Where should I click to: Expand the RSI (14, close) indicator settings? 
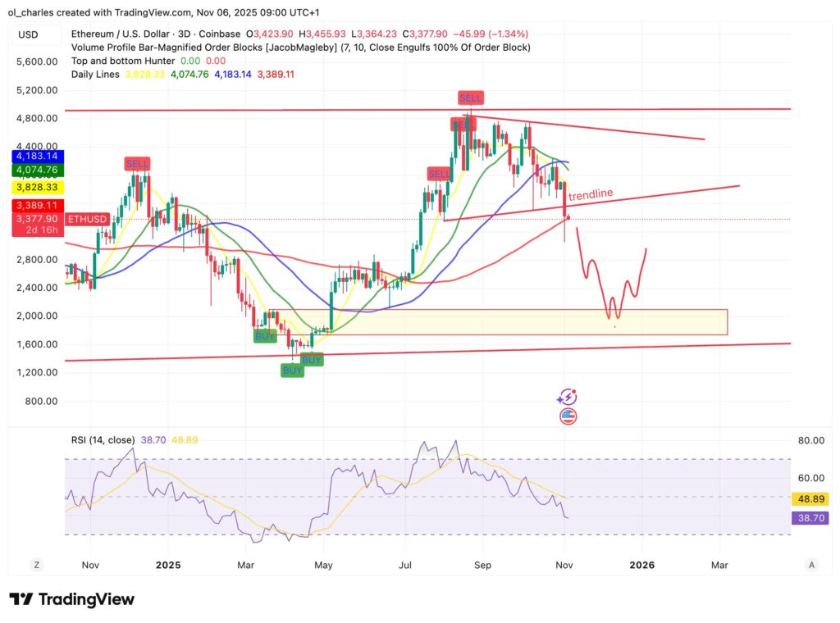(x=103, y=439)
